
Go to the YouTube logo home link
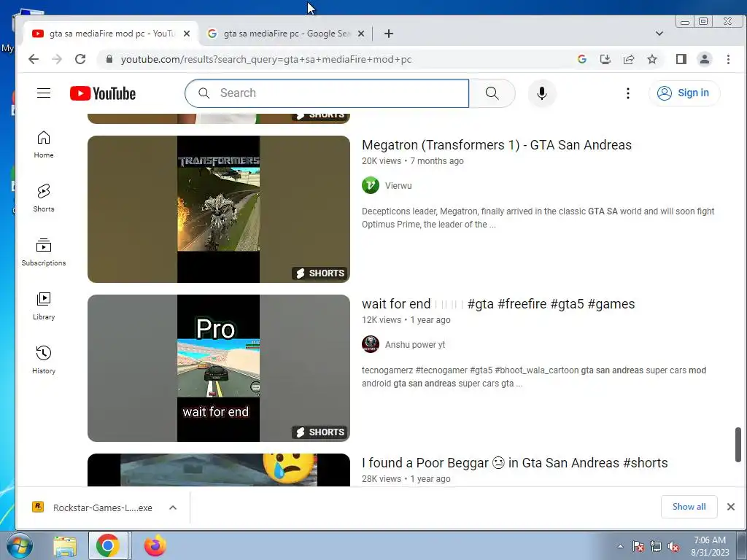pyautogui.click(x=102, y=93)
